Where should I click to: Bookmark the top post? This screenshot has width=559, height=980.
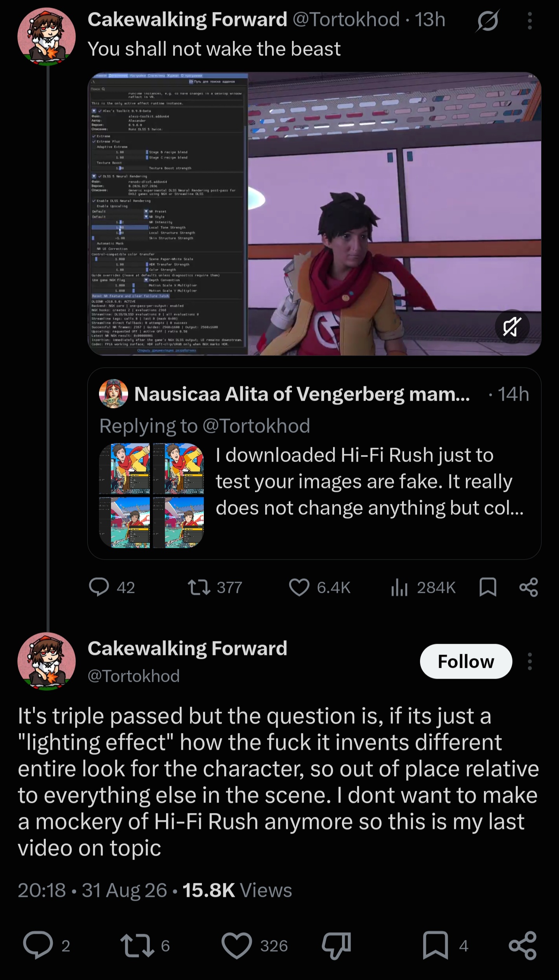[488, 587]
